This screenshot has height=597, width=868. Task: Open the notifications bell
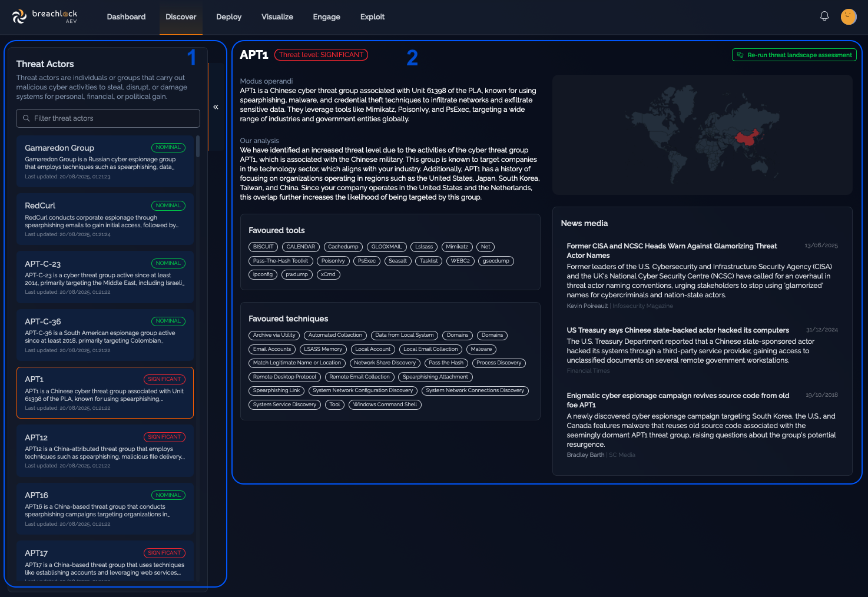(824, 16)
